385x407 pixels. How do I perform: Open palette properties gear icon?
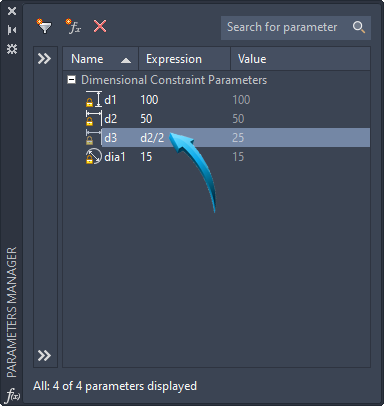[12, 49]
